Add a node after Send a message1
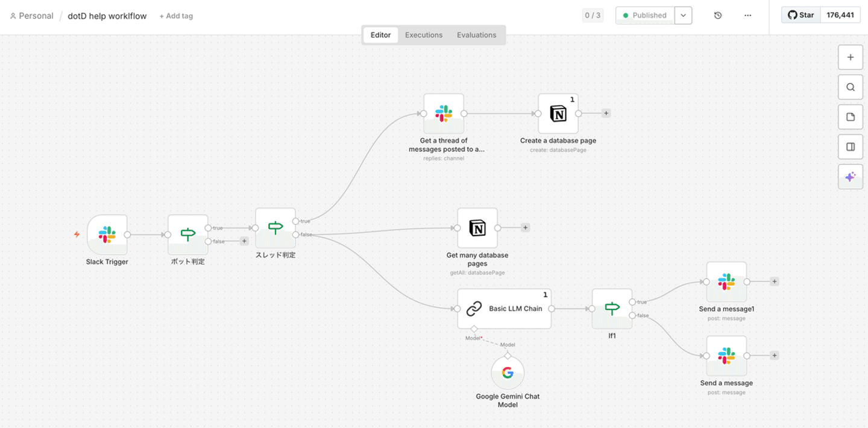This screenshot has width=868, height=428. (x=775, y=282)
